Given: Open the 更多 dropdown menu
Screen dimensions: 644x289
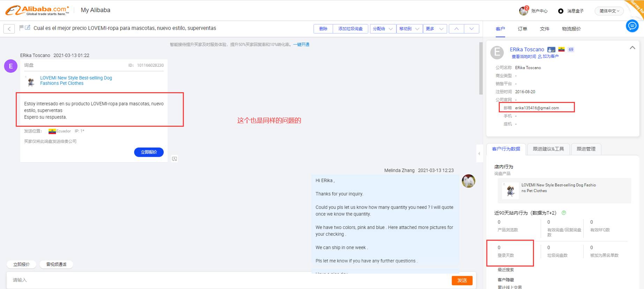Looking at the screenshot, I should pyautogui.click(x=435, y=29).
